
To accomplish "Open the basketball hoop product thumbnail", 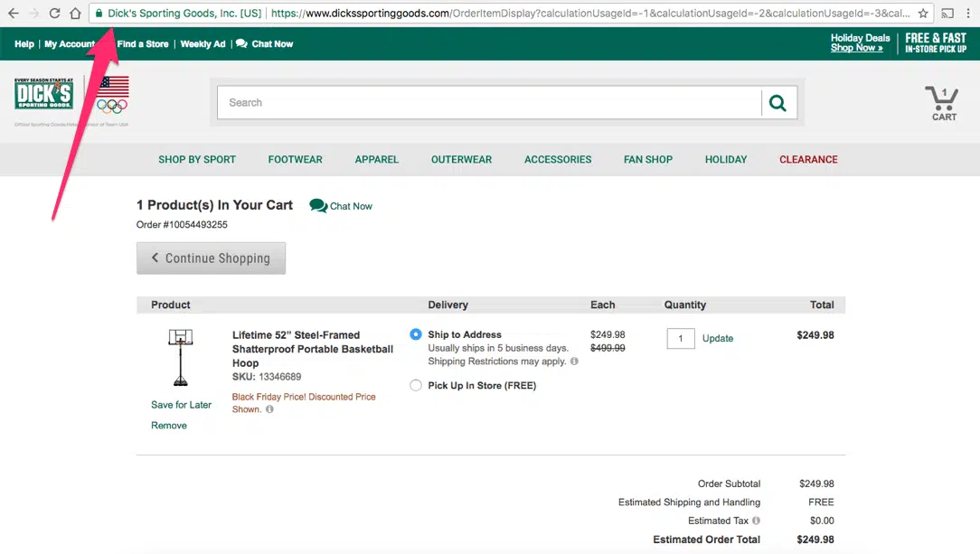I will (x=181, y=357).
